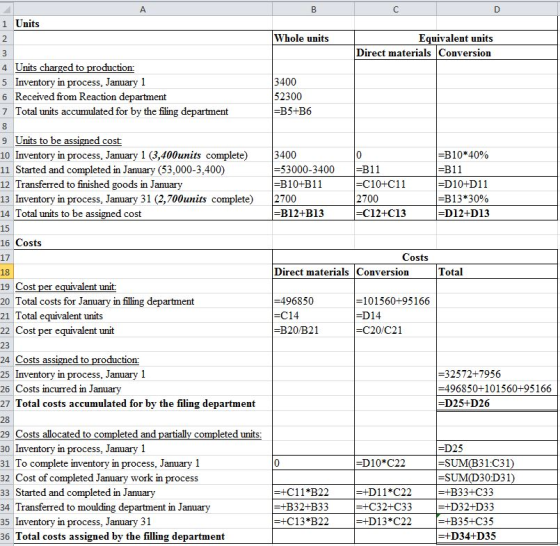Select the =B20/B21 formula cell
This screenshot has height=546, width=560.
[x=314, y=331]
